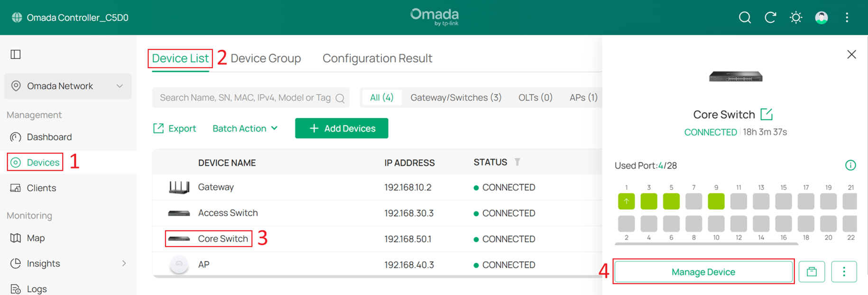
Task: Click IP address 192.168.40.3
Action: click(x=409, y=265)
